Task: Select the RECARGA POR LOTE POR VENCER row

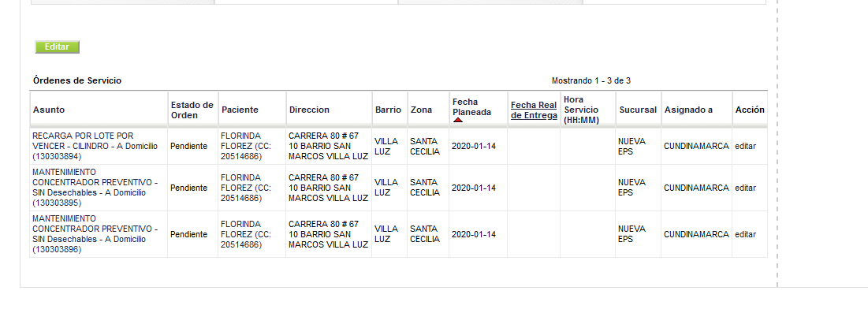Action: [399, 147]
